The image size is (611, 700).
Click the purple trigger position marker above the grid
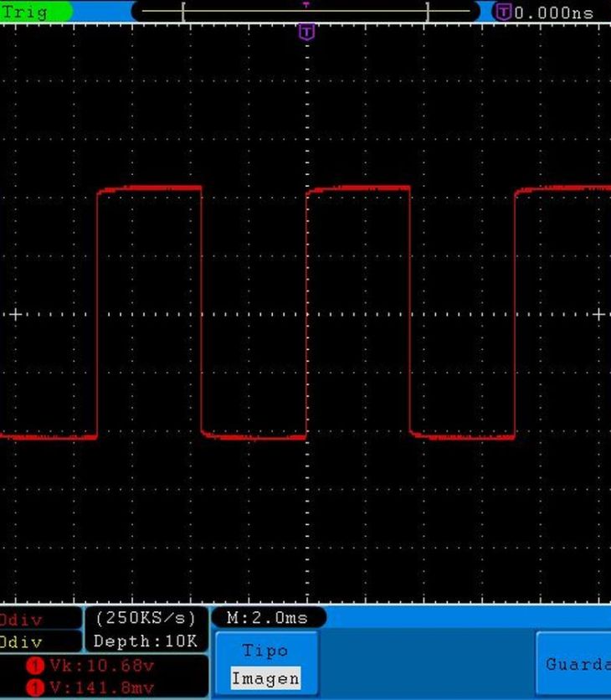307,33
